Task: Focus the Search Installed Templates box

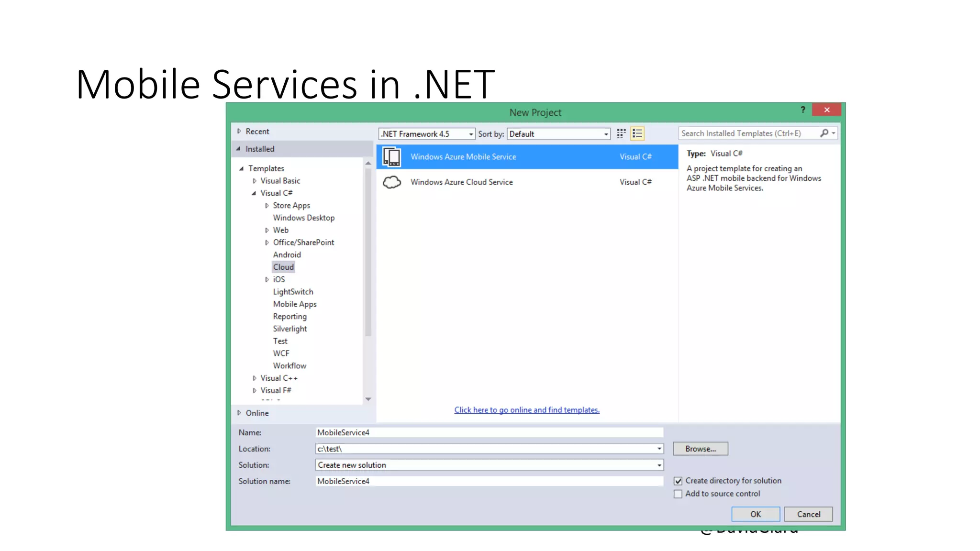Action: (x=749, y=133)
